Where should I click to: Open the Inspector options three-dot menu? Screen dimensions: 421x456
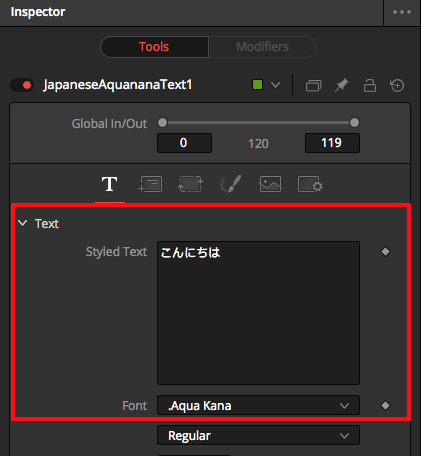(402, 12)
